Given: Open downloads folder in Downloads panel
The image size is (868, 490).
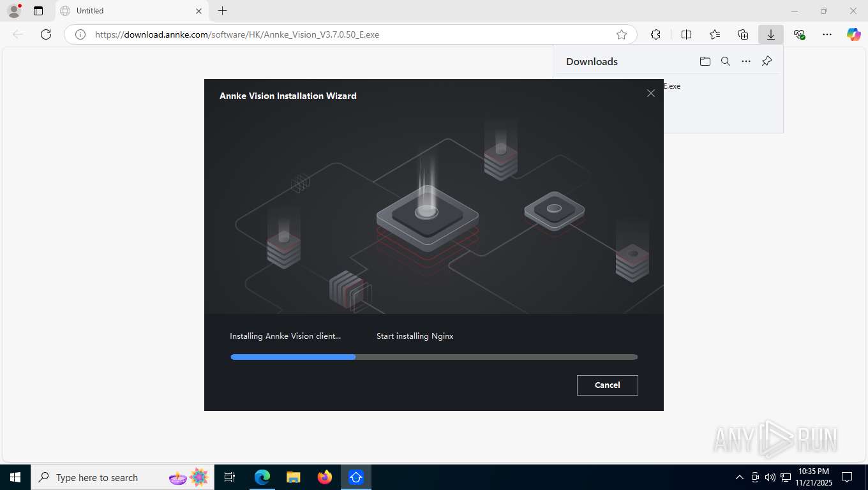Looking at the screenshot, I should coord(705,61).
